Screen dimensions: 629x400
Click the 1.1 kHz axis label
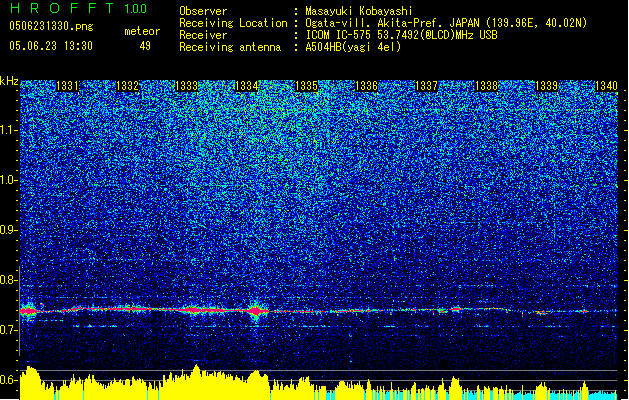click(x=9, y=130)
